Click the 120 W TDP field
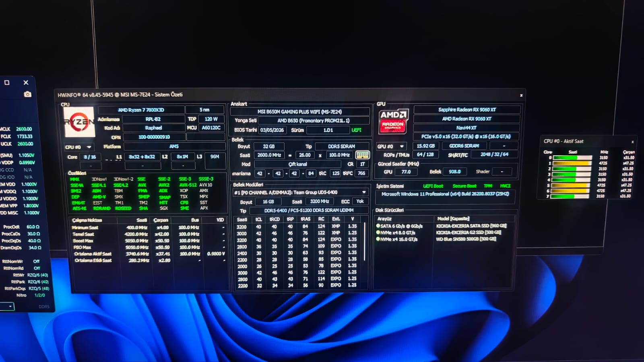This screenshot has width=644, height=362. click(x=211, y=119)
